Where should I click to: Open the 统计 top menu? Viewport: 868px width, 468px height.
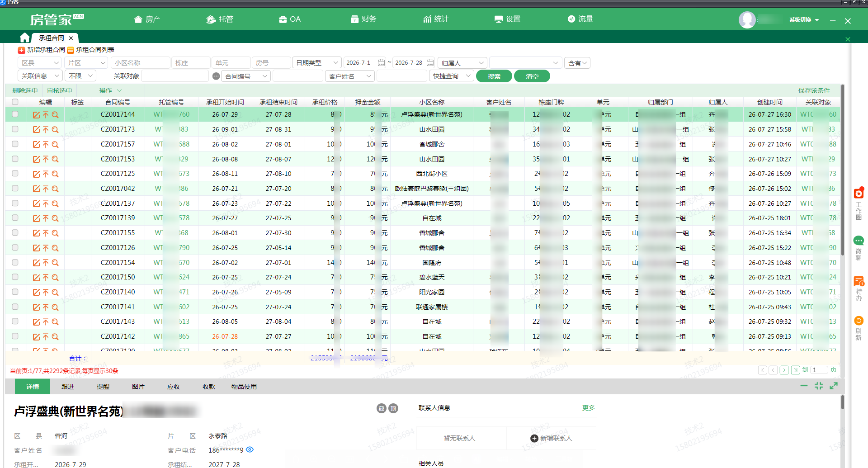point(436,19)
